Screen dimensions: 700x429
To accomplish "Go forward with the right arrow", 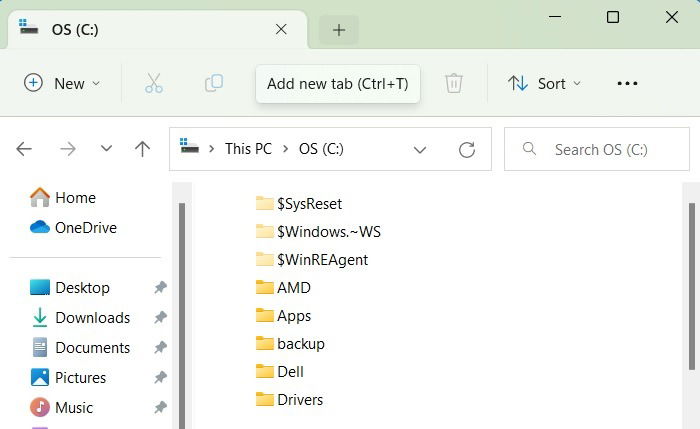I will tap(68, 149).
